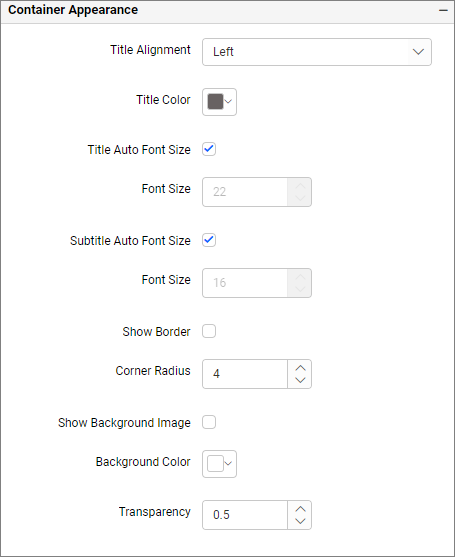Viewport: 455px width, 557px height.
Task: Click the white Background Color swatch
Action: (215, 464)
